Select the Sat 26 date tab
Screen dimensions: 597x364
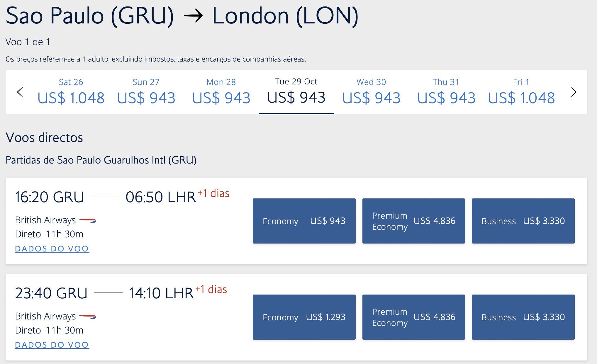[71, 92]
